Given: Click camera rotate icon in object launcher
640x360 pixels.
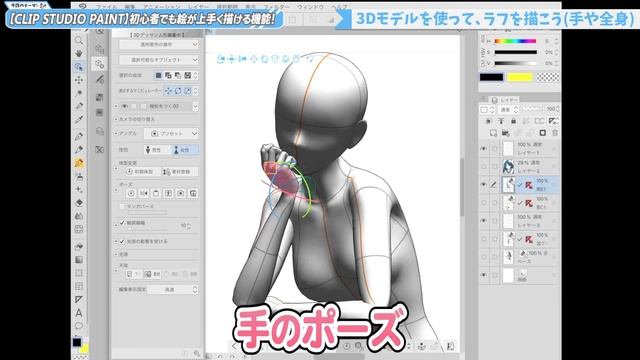Looking at the screenshot, I should tap(221, 59).
